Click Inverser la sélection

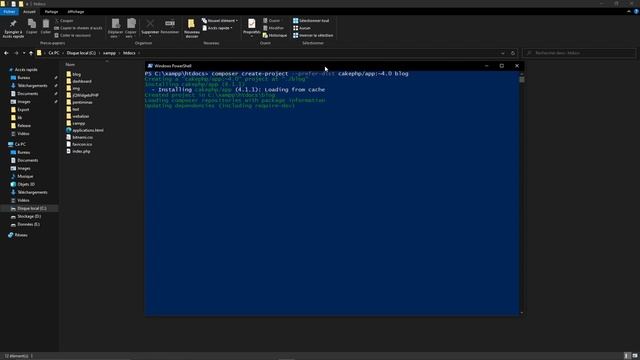tap(313, 36)
